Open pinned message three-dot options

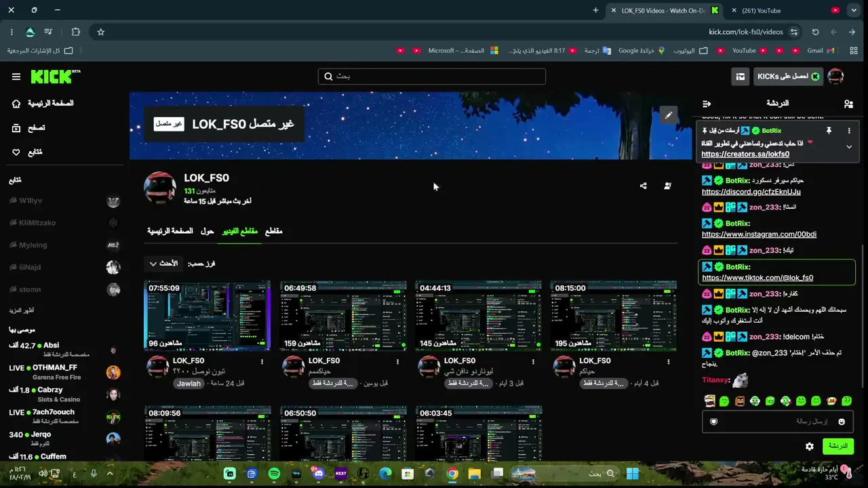[849, 130]
